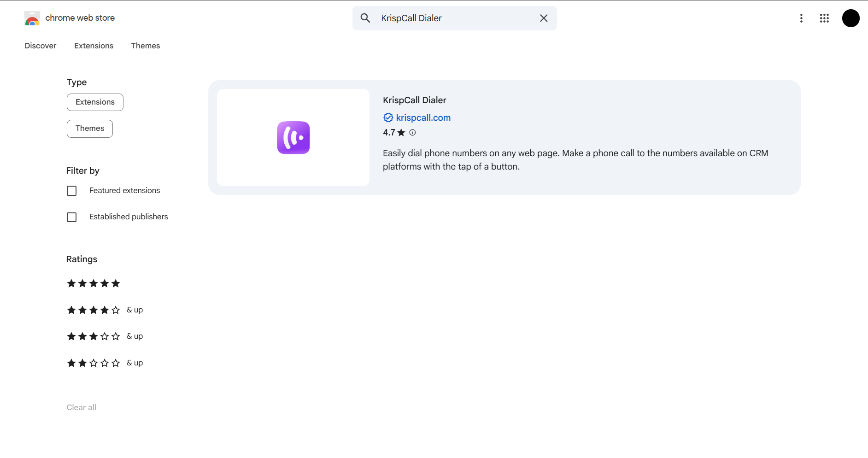This screenshot has width=868, height=458.
Task: Open the Chrome Web Store logo home
Action: [70, 18]
